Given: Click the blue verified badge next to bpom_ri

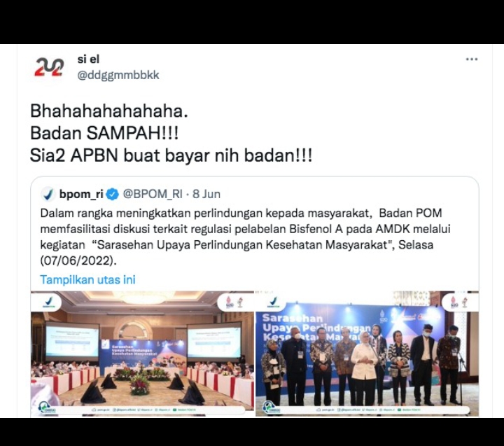Looking at the screenshot, I should click(113, 194).
